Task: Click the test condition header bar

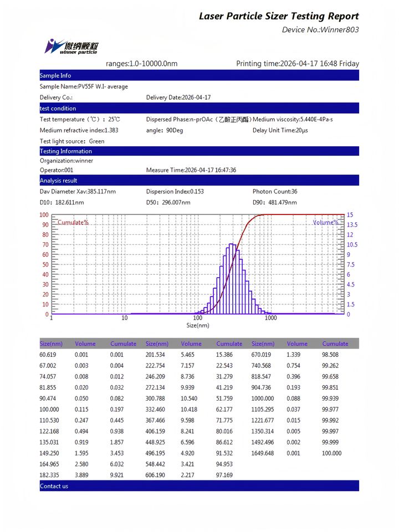Action: [x=199, y=108]
